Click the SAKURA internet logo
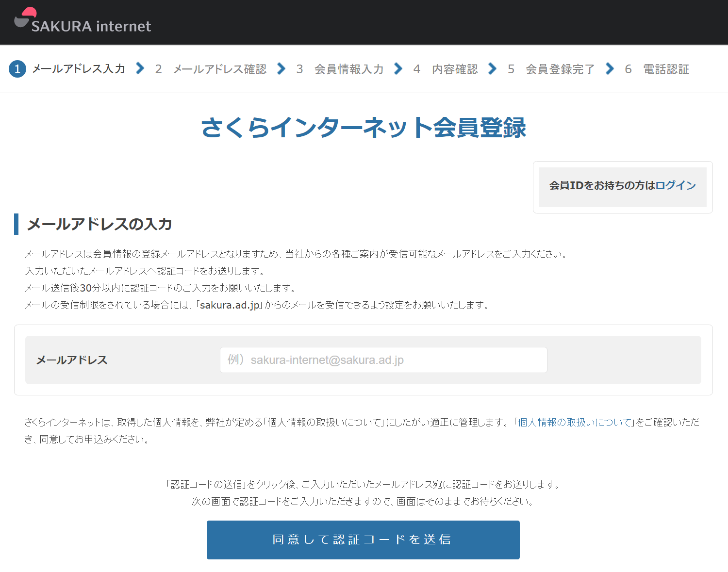Screen dimensions: 728x572 (83, 20)
